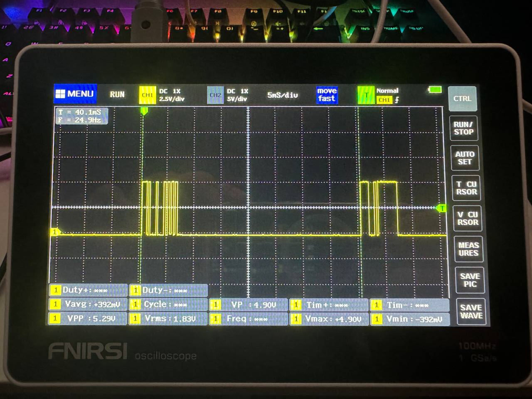Tap the green trigger T icon
532x399 pixels.
pos(366,95)
